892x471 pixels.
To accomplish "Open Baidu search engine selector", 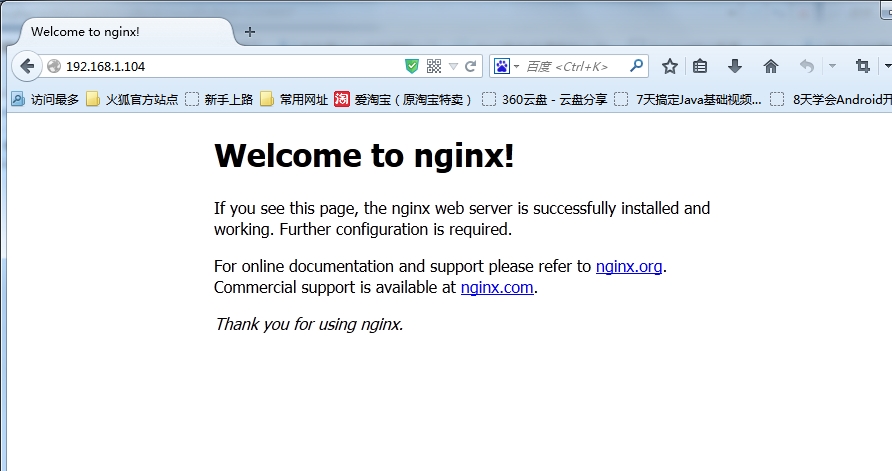I will click(x=506, y=67).
